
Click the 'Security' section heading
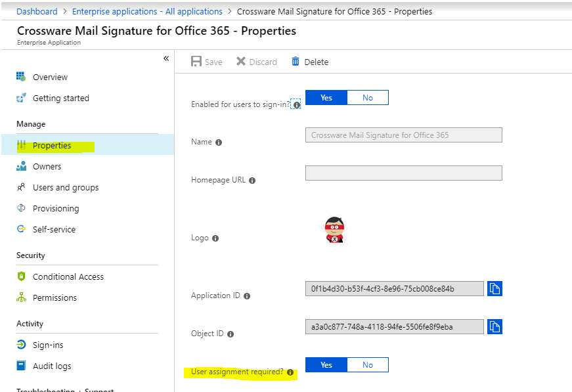[x=31, y=255]
